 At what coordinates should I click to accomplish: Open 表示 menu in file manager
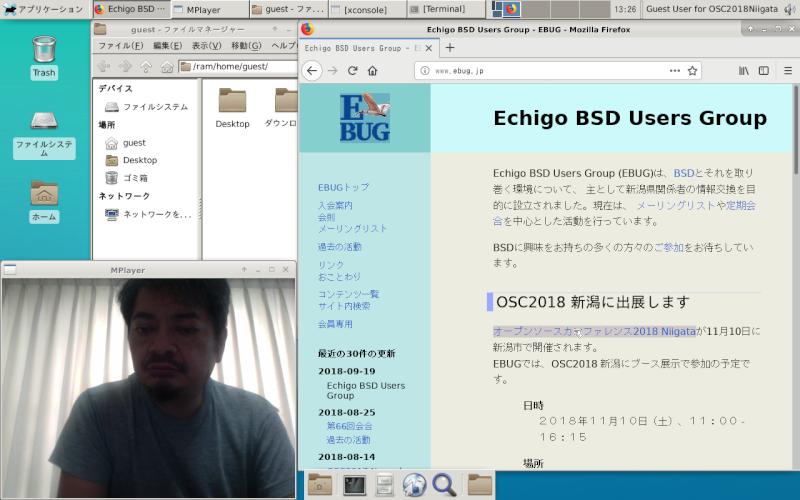point(206,46)
